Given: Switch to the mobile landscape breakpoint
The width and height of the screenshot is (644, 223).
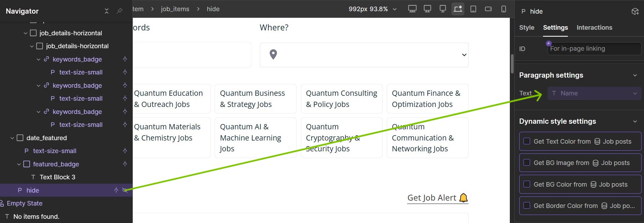Looking at the screenshot, I should tap(488, 9).
